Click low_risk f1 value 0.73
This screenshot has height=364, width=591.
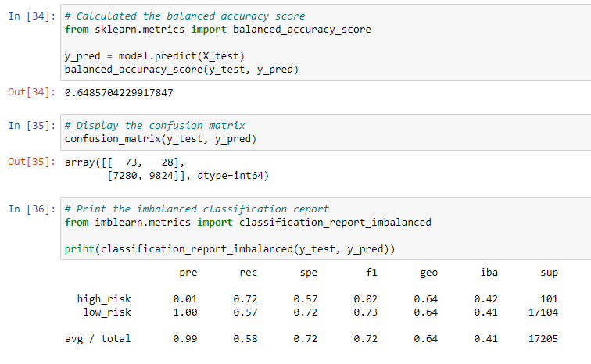pyautogui.click(x=366, y=312)
